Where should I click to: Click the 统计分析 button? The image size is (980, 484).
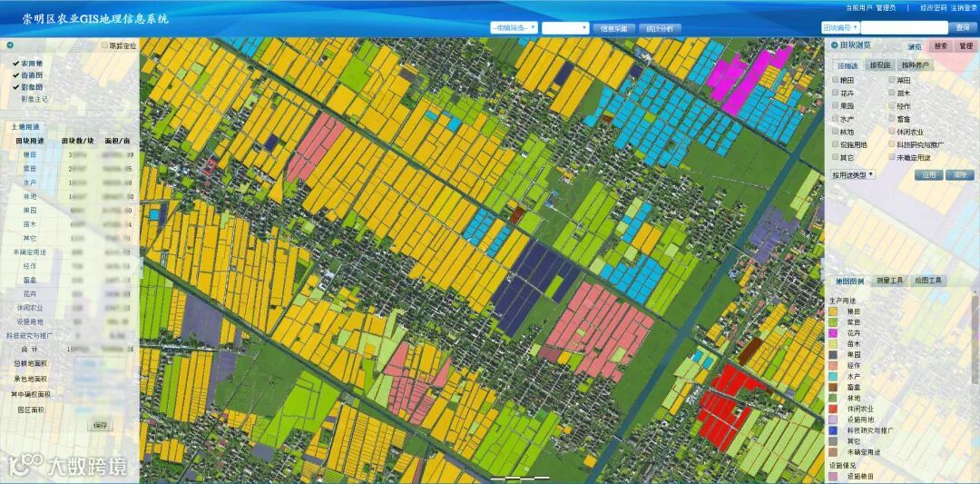point(660,29)
